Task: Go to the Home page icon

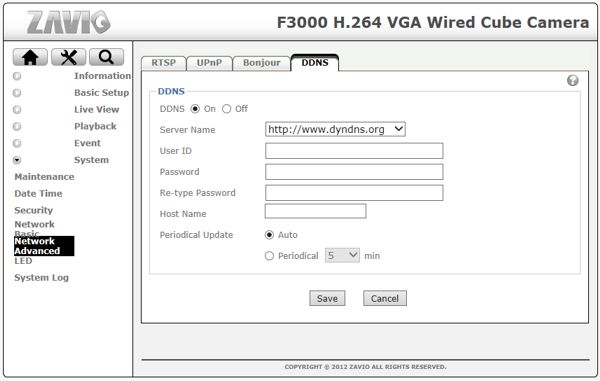Action: (x=30, y=57)
